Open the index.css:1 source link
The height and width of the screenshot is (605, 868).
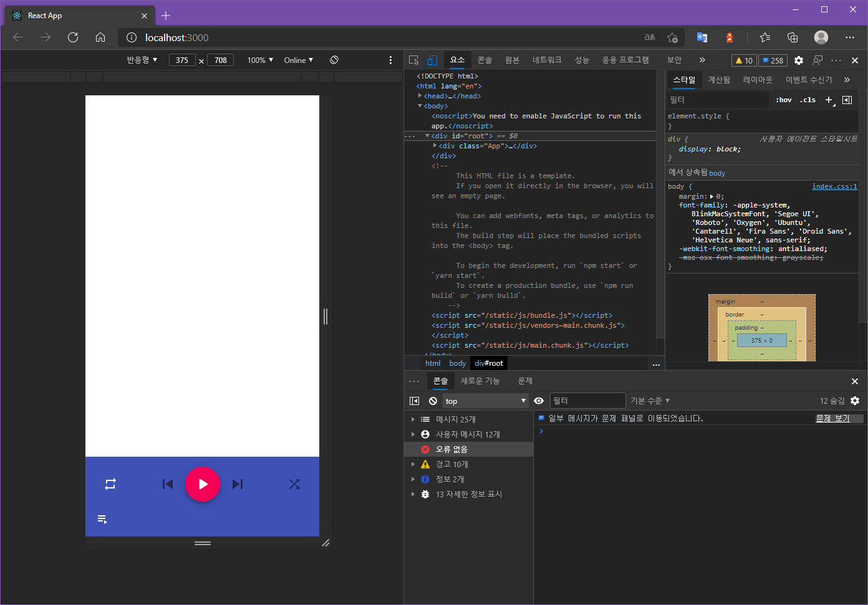coord(834,186)
